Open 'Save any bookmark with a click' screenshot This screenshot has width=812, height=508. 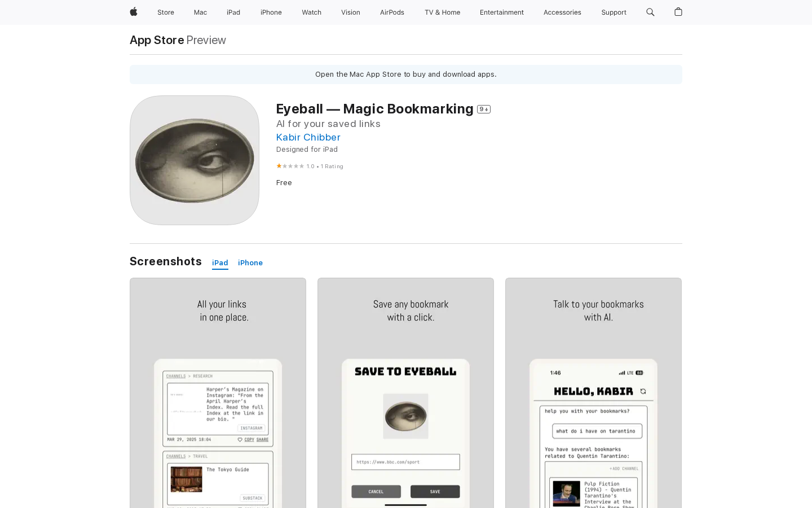point(405,393)
